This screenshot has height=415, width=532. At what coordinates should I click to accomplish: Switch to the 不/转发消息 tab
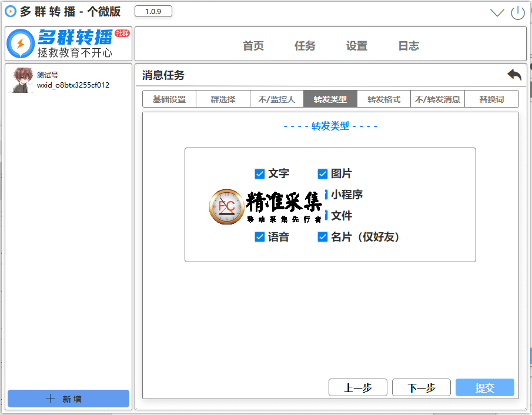click(x=437, y=99)
